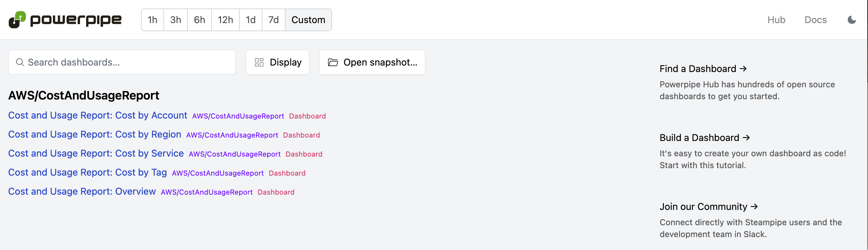Pick the 7d time range
The height and width of the screenshot is (250, 868).
[274, 20]
